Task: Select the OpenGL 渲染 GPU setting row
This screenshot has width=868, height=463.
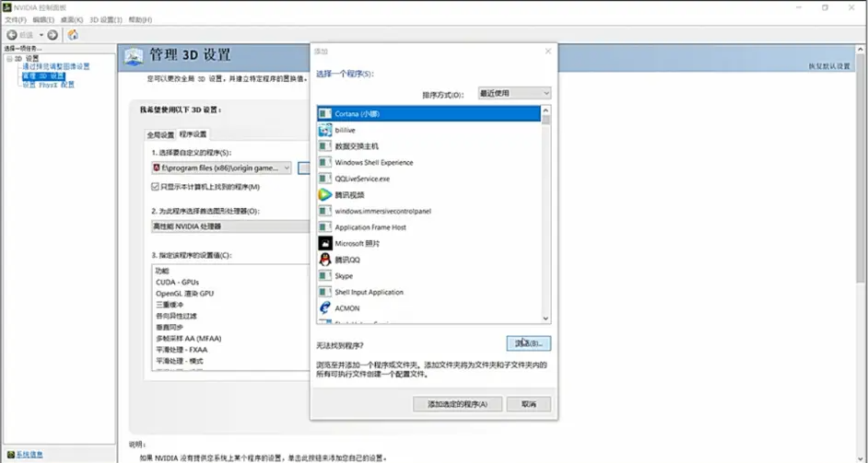Action: pos(230,294)
